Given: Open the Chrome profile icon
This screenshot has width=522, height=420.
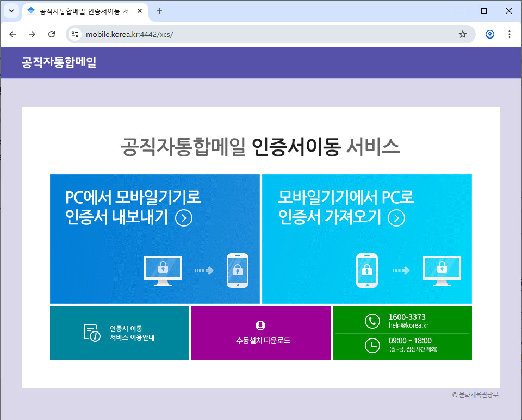Looking at the screenshot, I should click(x=490, y=34).
